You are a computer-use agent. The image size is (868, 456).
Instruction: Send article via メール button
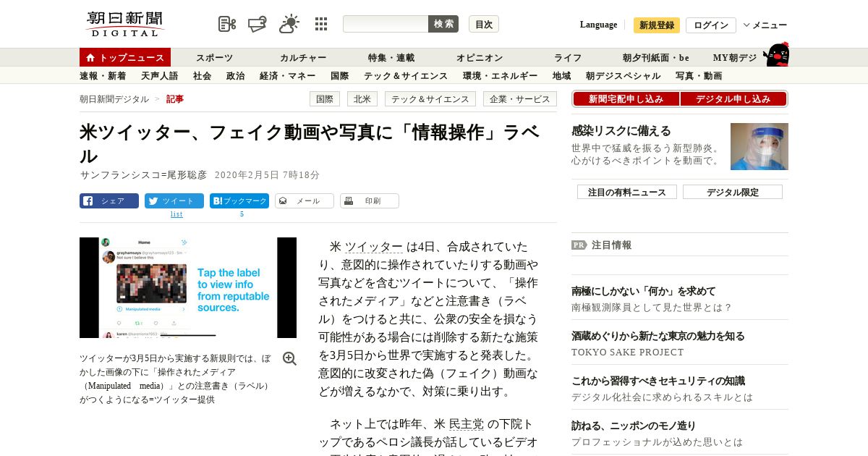pos(305,201)
